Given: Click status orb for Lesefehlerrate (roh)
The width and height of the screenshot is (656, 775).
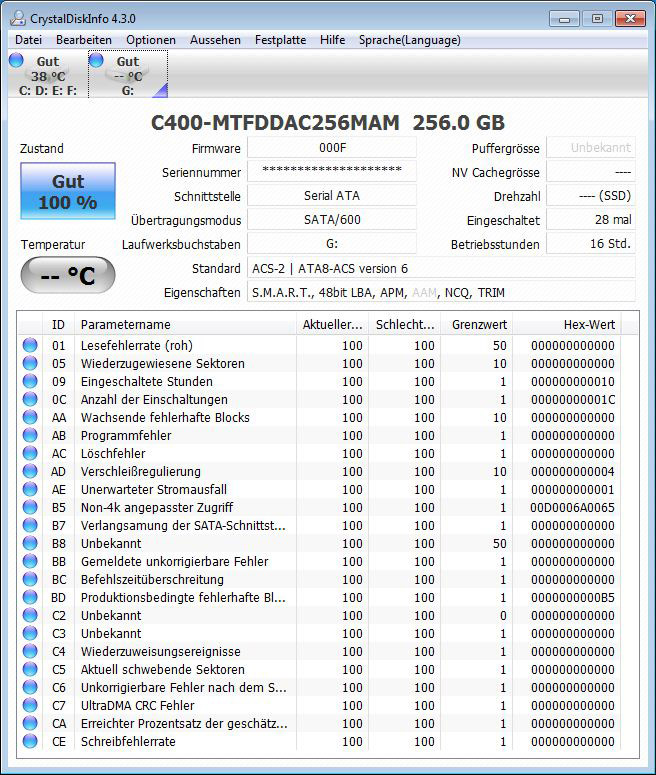Looking at the screenshot, I should (30, 345).
